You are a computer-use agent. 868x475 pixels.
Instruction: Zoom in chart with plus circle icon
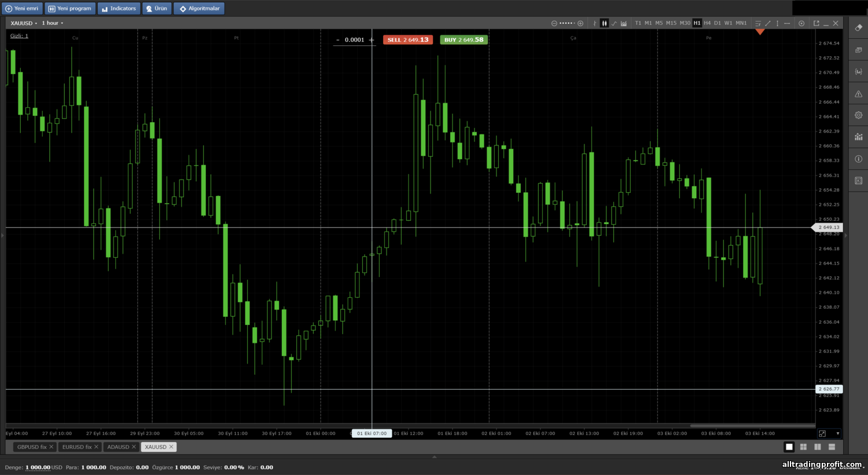pyautogui.click(x=580, y=23)
